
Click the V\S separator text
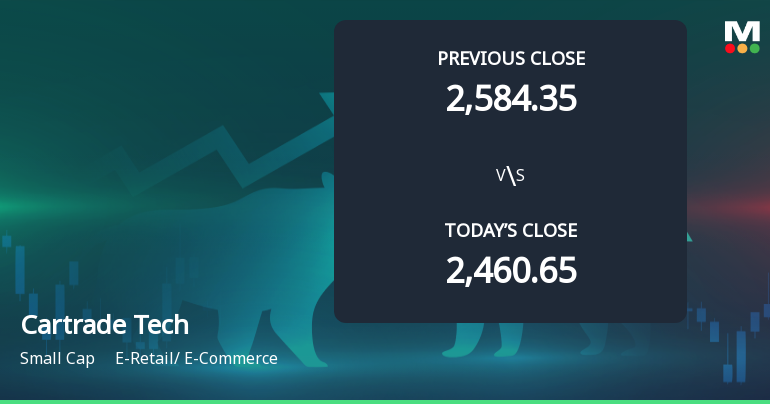tap(511, 176)
